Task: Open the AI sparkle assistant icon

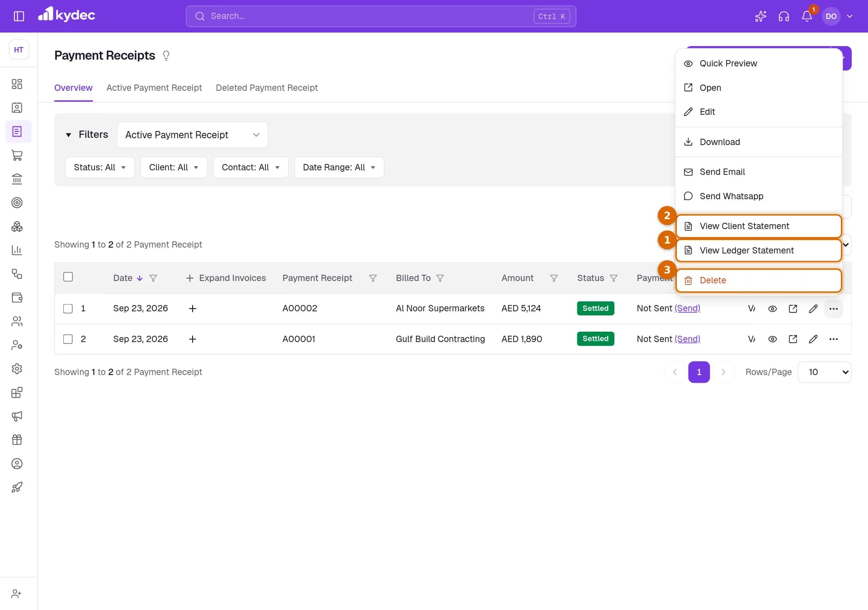Action: [x=760, y=16]
